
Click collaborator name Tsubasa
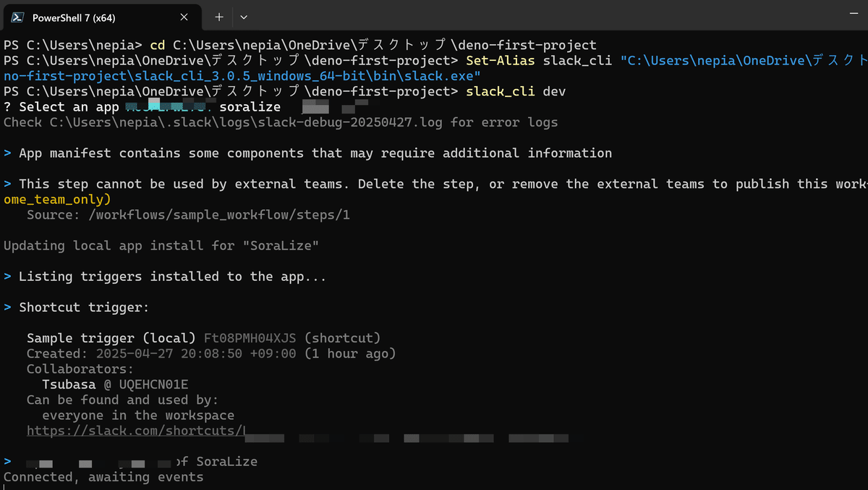69,384
